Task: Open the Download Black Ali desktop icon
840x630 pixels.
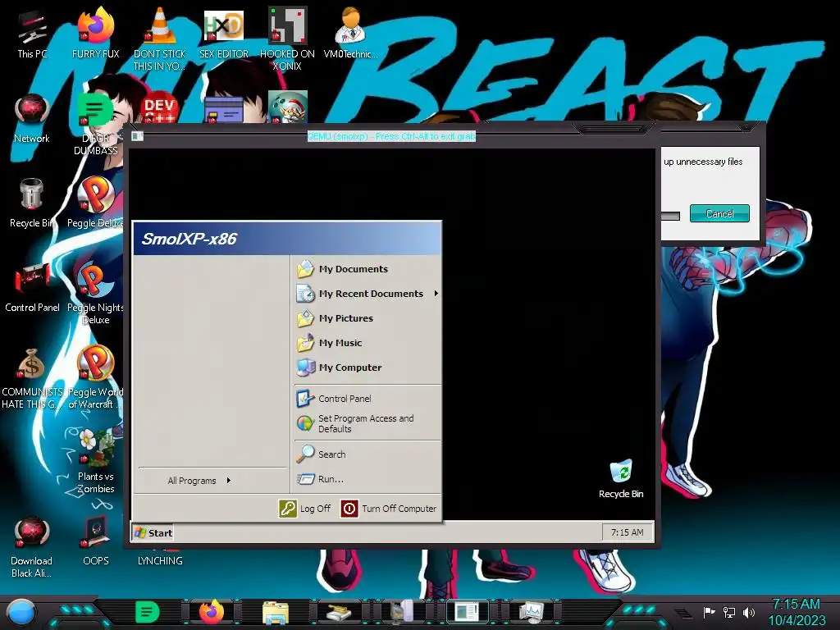Action: tap(32, 546)
